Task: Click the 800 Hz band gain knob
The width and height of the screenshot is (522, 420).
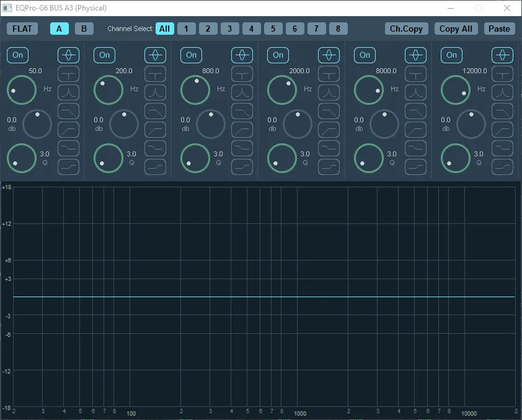Action: click(x=211, y=124)
